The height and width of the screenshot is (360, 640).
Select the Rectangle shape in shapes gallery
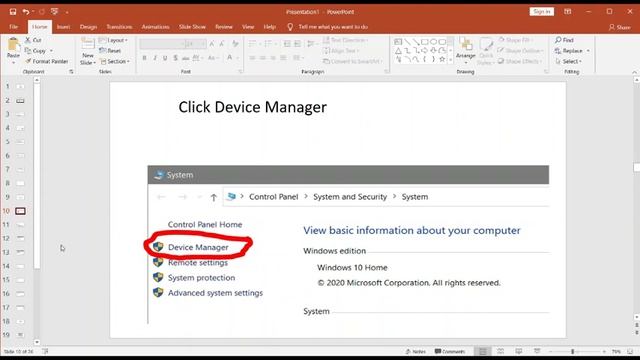click(424, 42)
